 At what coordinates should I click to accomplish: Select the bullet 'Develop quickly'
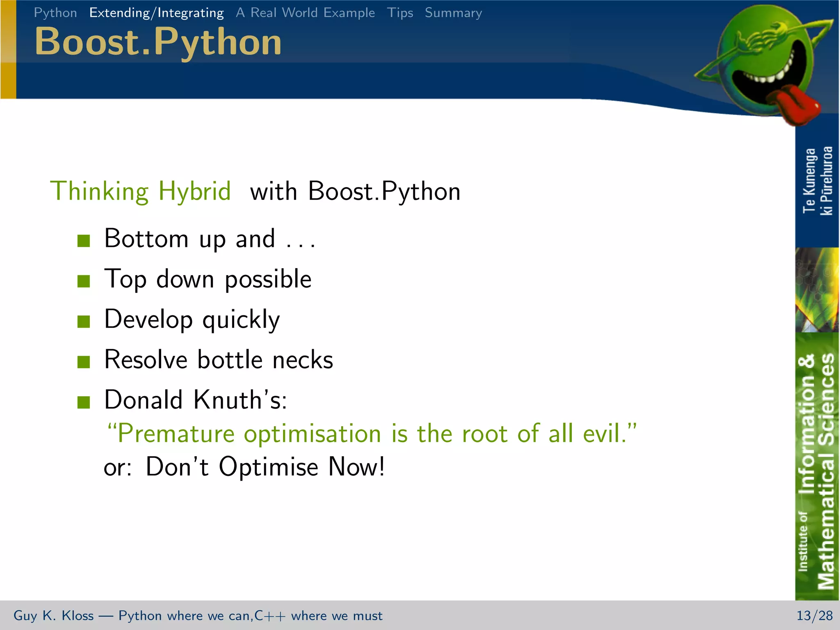(x=192, y=320)
